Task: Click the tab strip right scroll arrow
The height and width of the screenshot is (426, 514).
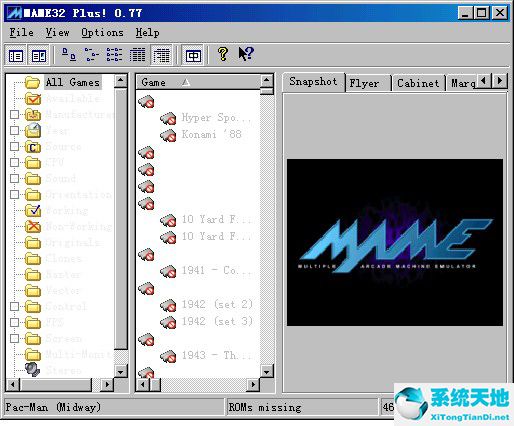Action: (499, 81)
